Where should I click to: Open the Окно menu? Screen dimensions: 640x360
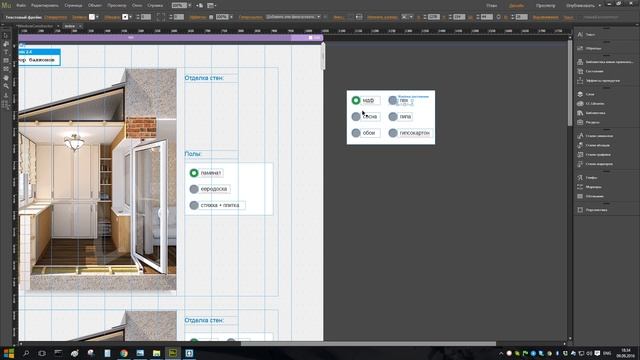(x=137, y=6)
